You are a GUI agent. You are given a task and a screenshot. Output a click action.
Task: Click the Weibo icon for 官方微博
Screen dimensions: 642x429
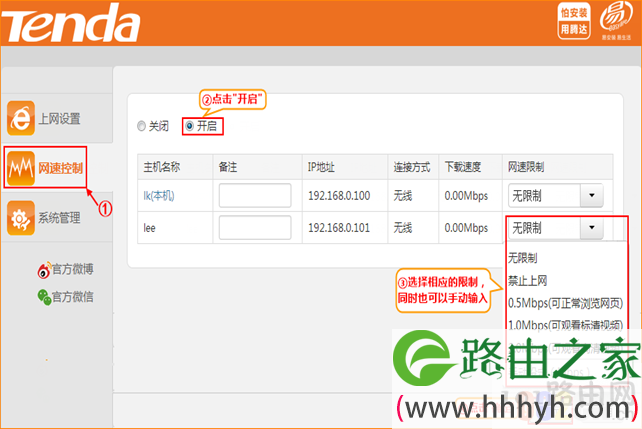pyautogui.click(x=44, y=270)
